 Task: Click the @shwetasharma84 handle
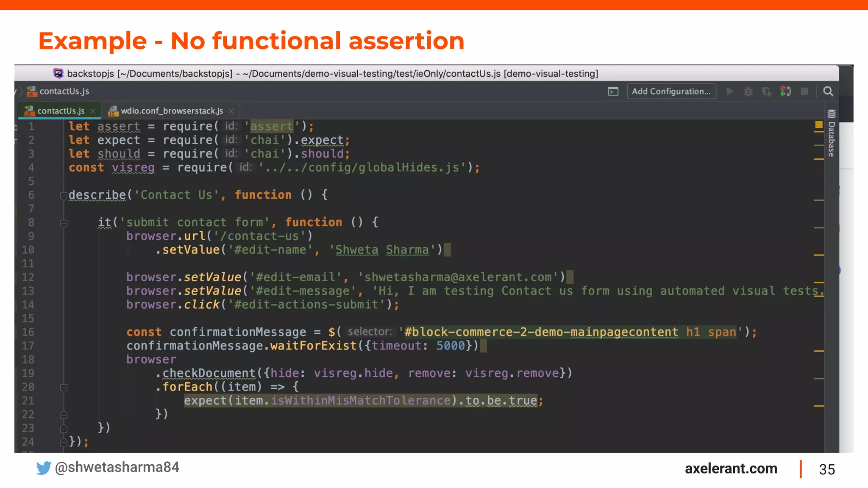coord(117,467)
